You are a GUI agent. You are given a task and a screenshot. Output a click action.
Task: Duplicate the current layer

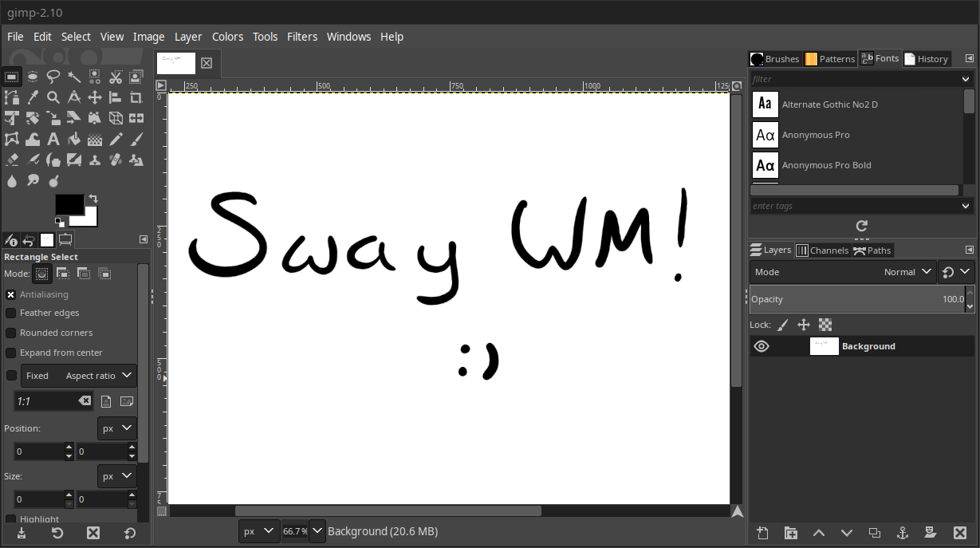(874, 533)
